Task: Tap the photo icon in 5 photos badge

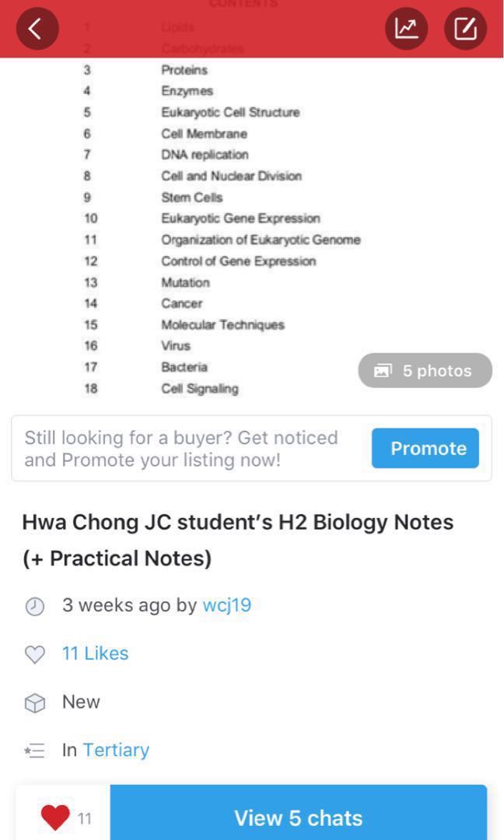Action: (x=383, y=370)
